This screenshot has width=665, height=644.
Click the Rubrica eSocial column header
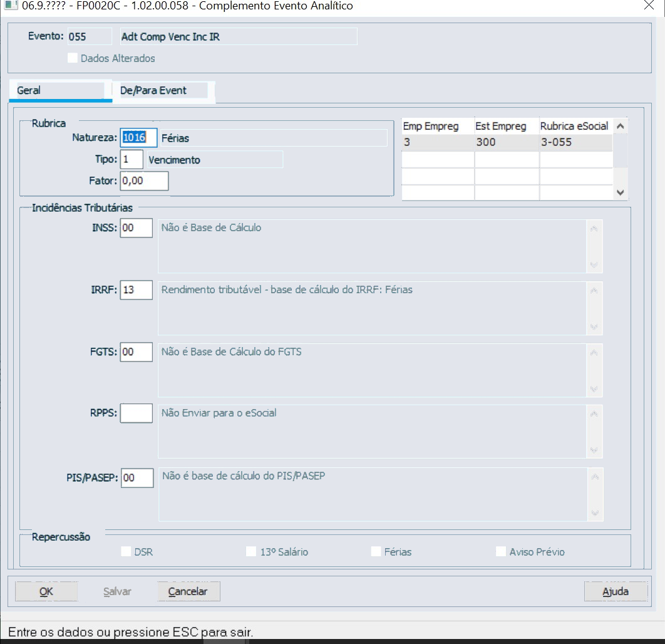(x=576, y=126)
